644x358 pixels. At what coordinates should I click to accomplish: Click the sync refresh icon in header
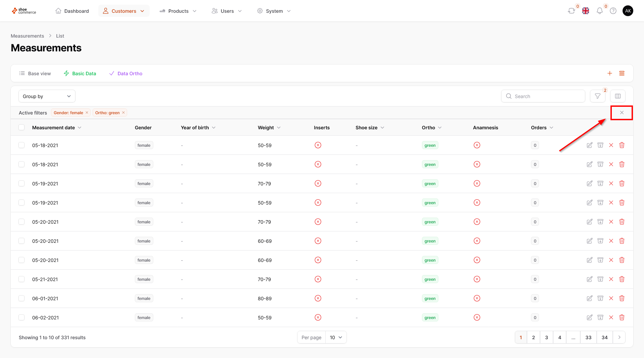pyautogui.click(x=571, y=11)
